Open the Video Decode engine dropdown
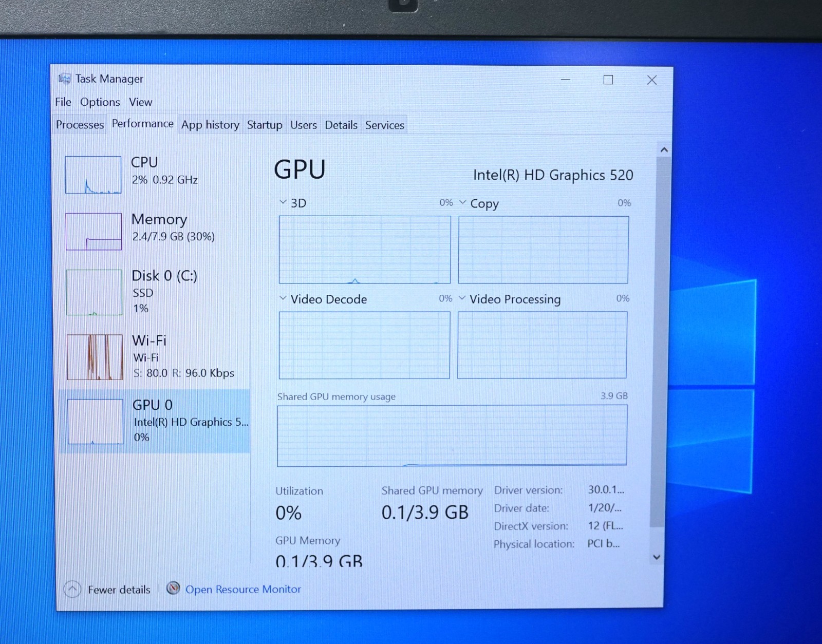Screen dimensions: 822x644 pos(283,298)
